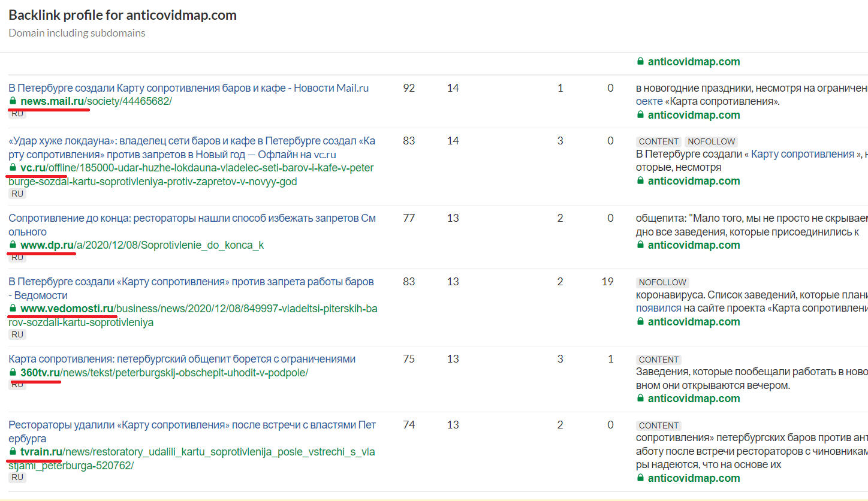Click the value 92 in news.mail.ru row
This screenshot has height=501, width=868.
tap(409, 88)
